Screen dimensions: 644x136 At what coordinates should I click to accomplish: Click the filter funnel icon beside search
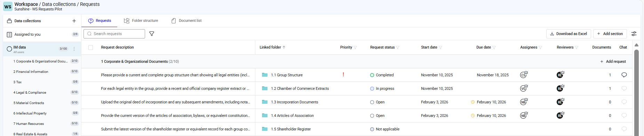(152, 34)
